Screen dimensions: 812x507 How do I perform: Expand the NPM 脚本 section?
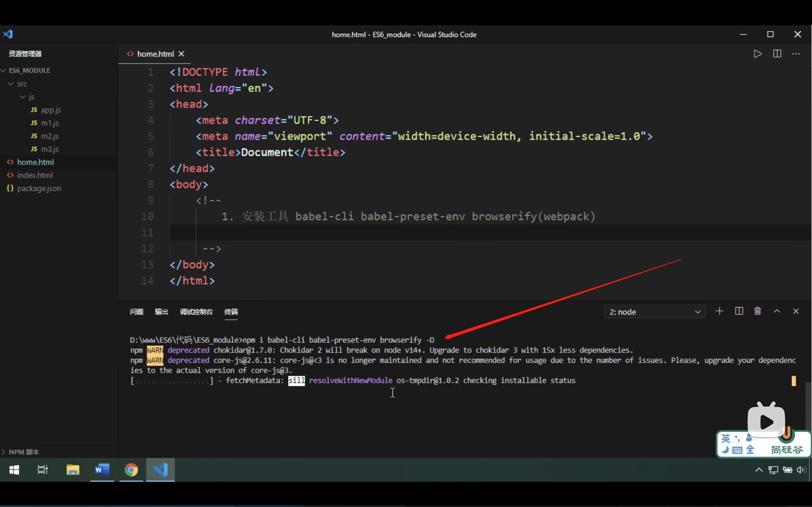[21, 452]
